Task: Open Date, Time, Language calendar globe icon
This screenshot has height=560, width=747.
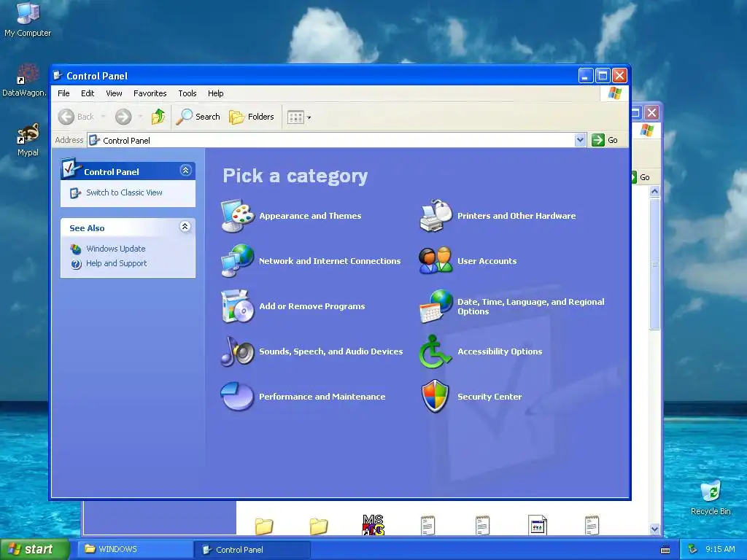Action: pyautogui.click(x=436, y=306)
